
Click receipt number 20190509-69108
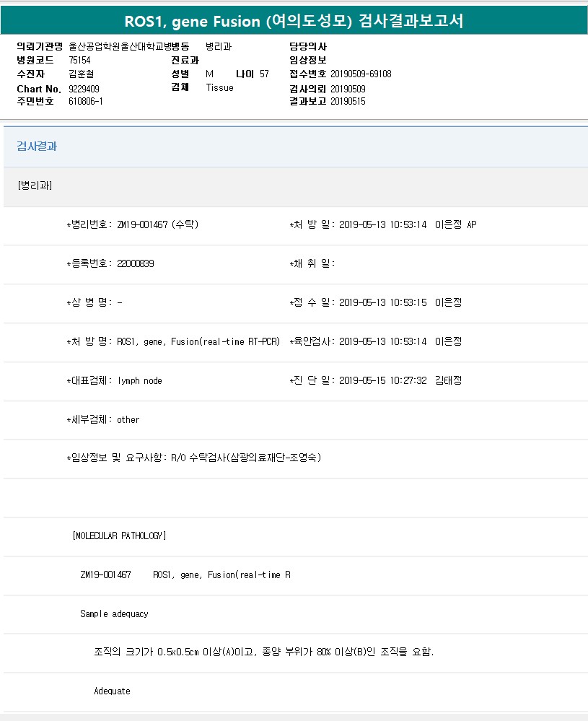tap(361, 74)
